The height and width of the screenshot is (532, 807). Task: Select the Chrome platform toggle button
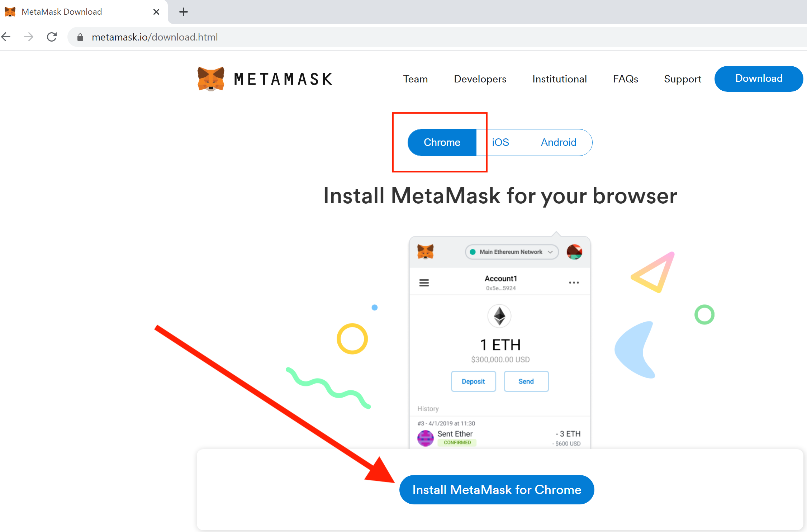[441, 142]
